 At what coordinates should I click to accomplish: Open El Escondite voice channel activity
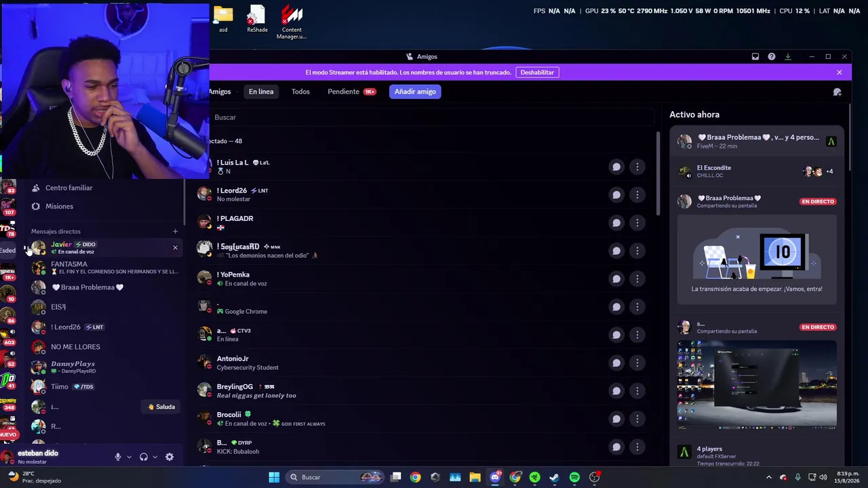[x=757, y=171]
